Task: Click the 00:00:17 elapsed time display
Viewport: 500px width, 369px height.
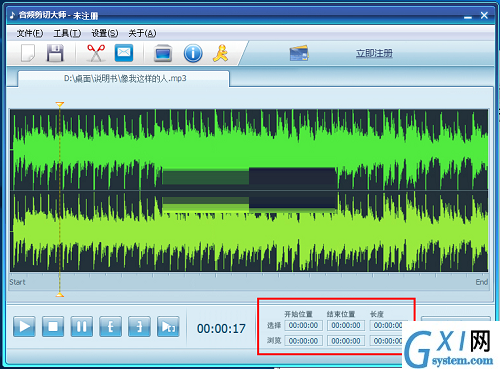Action: (x=221, y=329)
